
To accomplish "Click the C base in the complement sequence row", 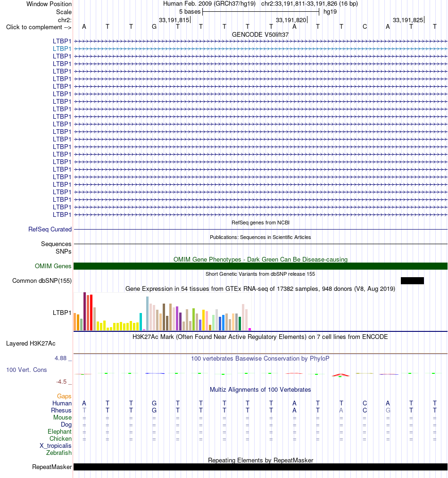I will coord(365,27).
